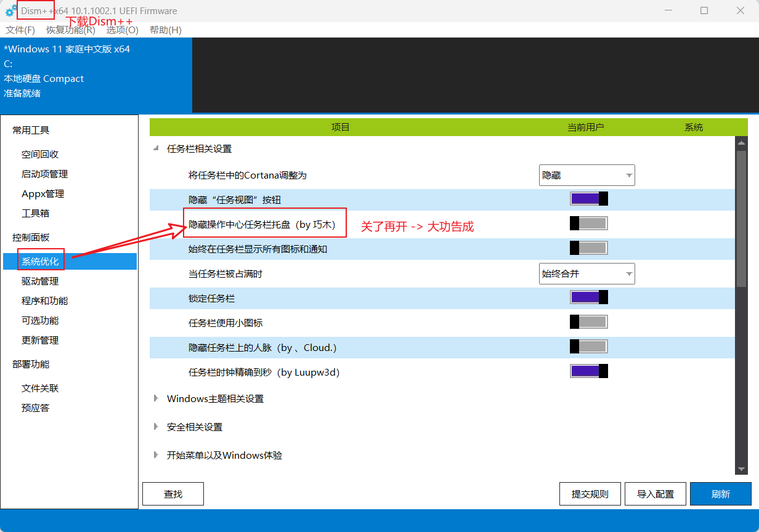759x532 pixels.
Task: Open the 帮助(H) menu
Action: [x=165, y=30]
